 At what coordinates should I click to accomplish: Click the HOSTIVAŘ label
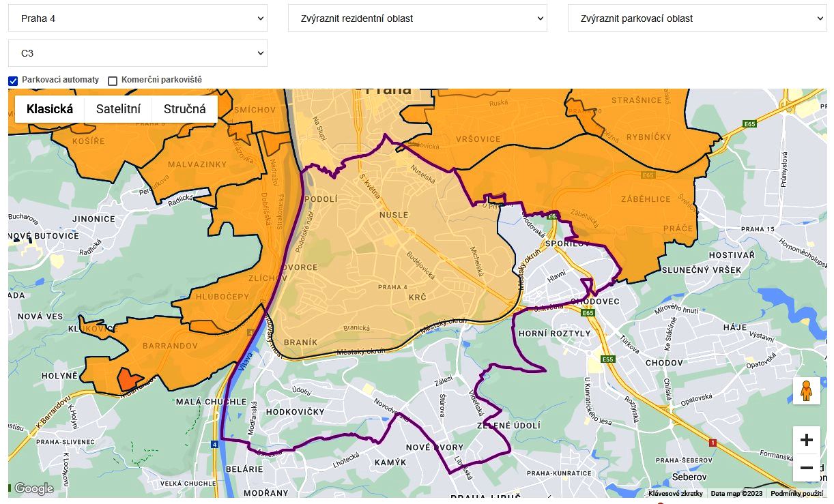click(x=732, y=255)
